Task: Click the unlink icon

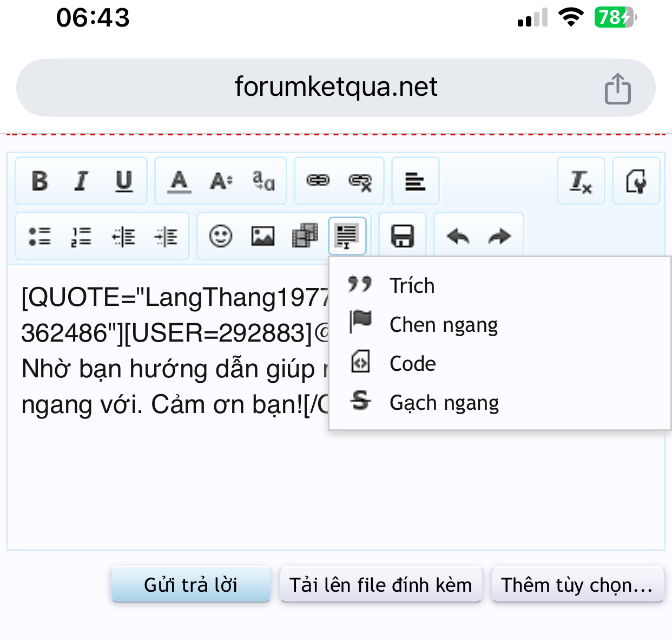Action: [x=360, y=182]
